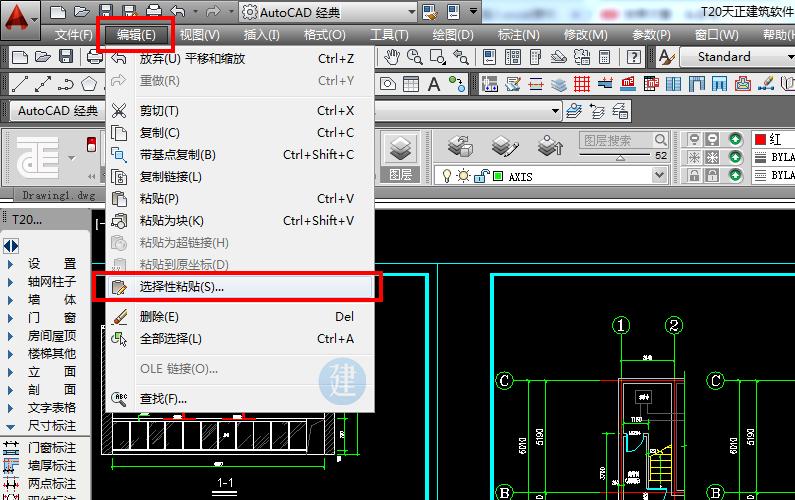The image size is (795, 500).
Task: Expand the 设置 tree item
Action: (x=11, y=264)
